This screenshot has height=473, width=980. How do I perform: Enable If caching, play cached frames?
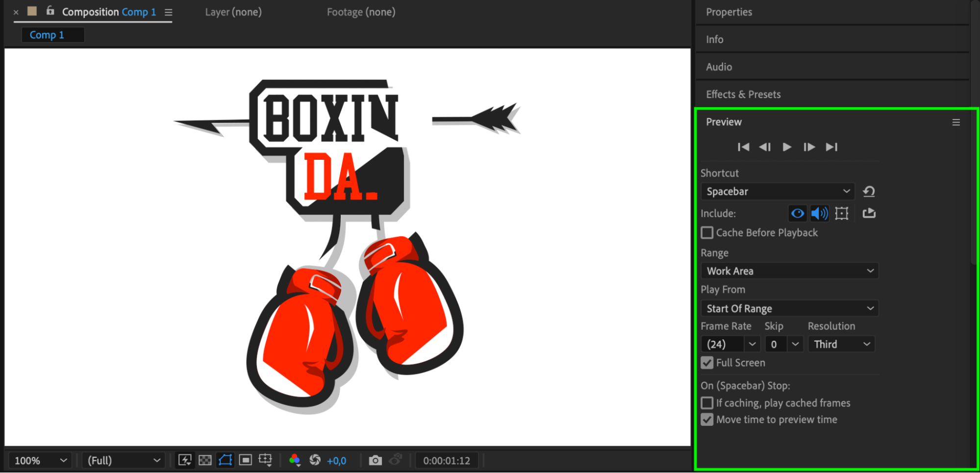click(x=707, y=403)
